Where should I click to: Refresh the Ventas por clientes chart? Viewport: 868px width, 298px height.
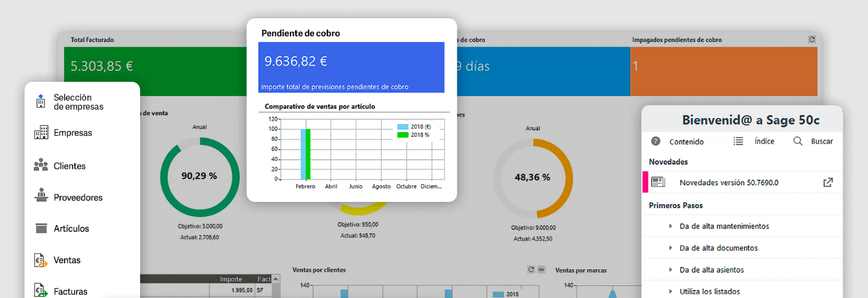coord(531,269)
